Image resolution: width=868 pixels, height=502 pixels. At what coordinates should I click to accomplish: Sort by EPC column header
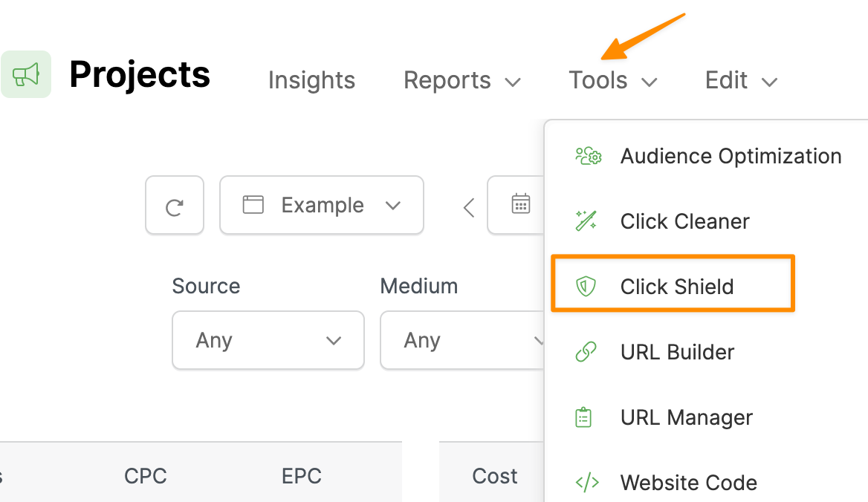click(302, 476)
